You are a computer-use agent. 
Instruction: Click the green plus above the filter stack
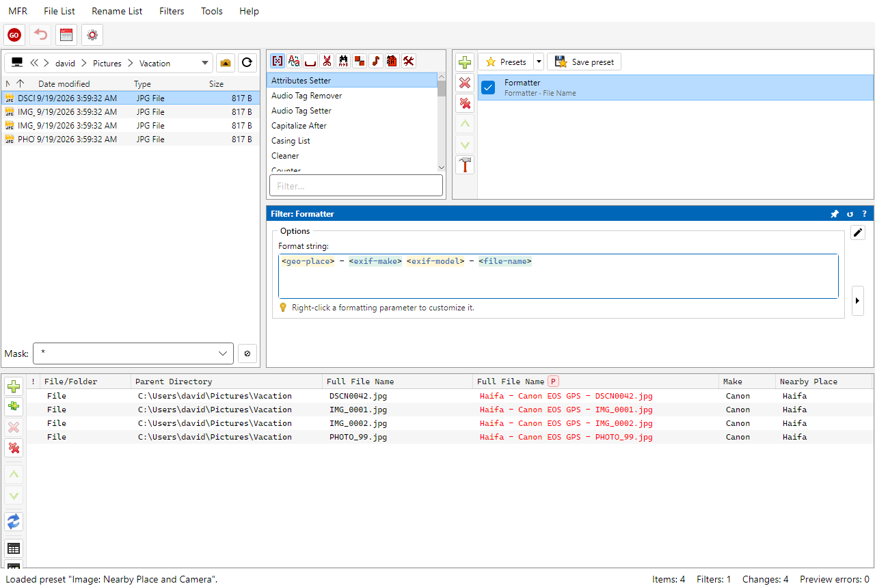(x=465, y=62)
